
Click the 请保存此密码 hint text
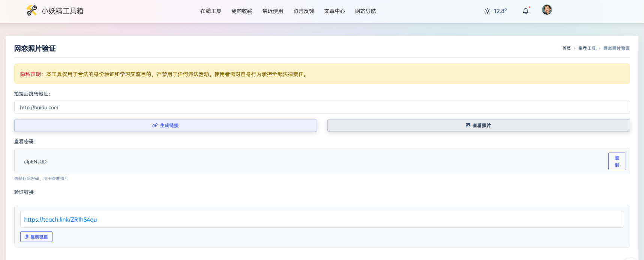click(x=41, y=179)
